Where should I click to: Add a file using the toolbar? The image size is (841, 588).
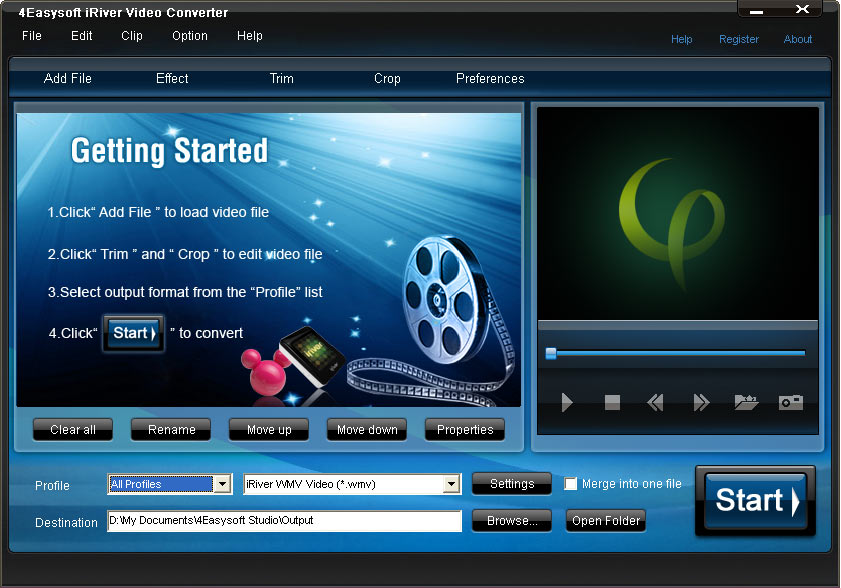[x=68, y=78]
